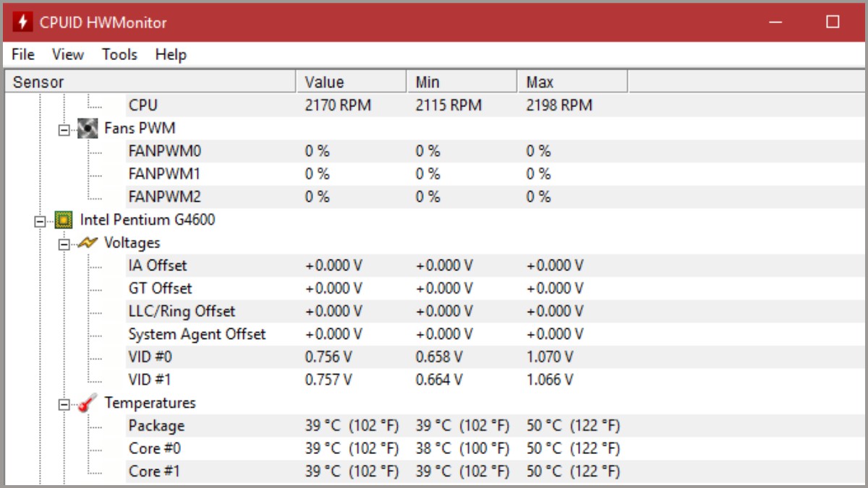Collapse the Fans PWM node
Image resolution: width=868 pixels, height=488 pixels.
[x=64, y=130]
